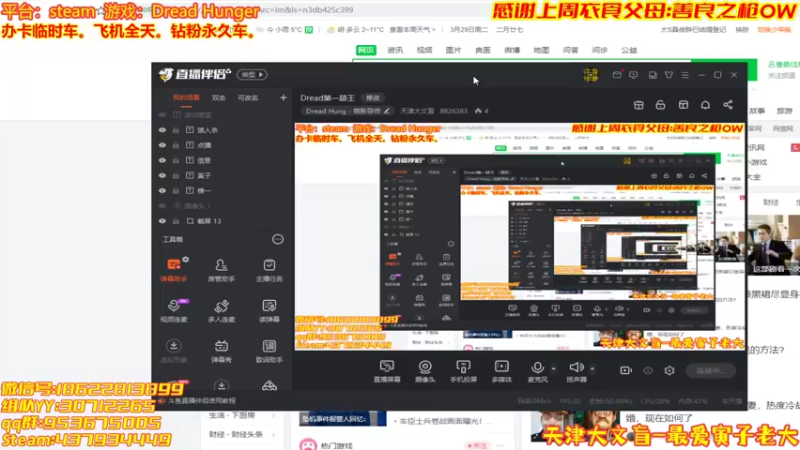800x450 pixels.
Task: Open 斗鱼直播伴侣使用教程 tutorial link
Action: 202,401
